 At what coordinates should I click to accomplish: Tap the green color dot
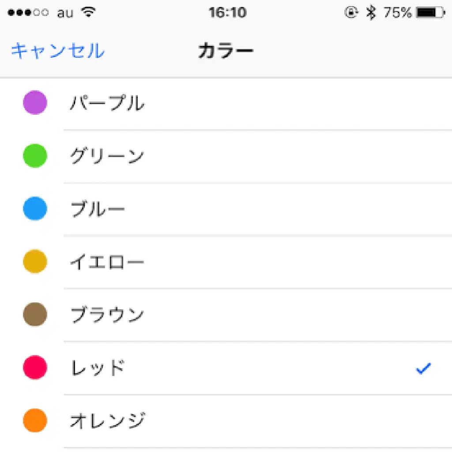click(x=35, y=156)
